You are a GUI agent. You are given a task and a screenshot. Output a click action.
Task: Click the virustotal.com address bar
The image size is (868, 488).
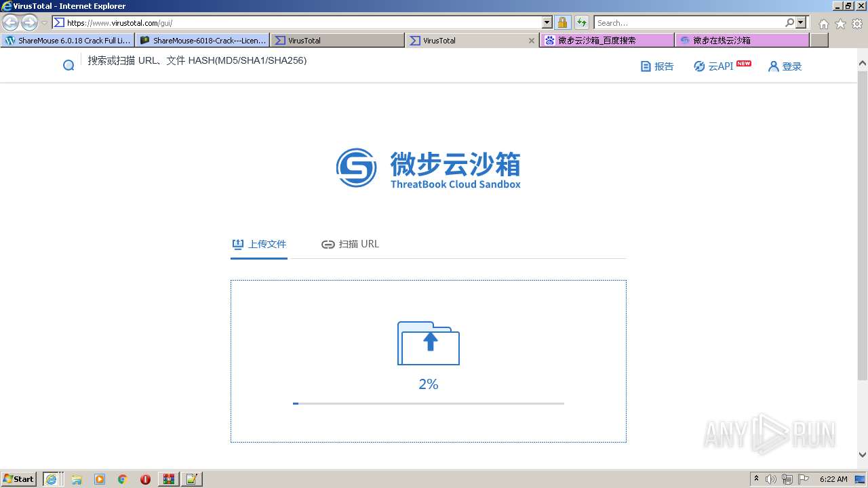pos(297,22)
